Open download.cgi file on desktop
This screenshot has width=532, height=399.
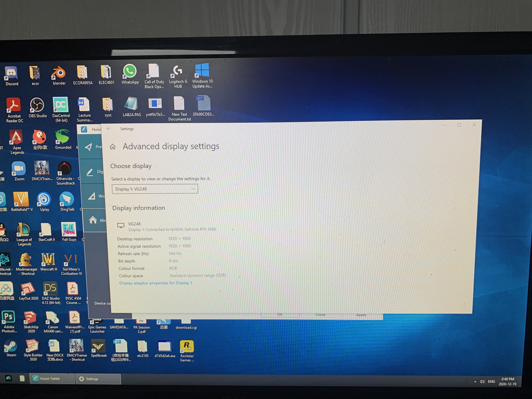pos(186,324)
